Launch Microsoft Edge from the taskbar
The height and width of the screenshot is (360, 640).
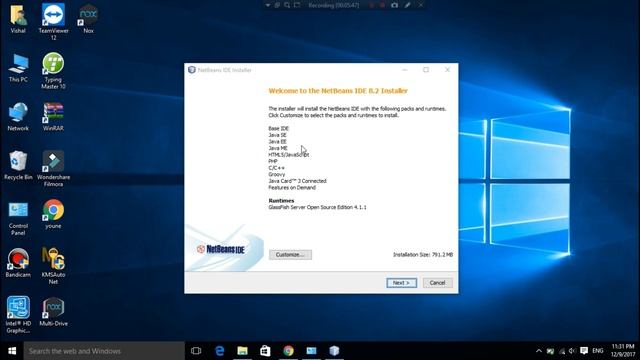(220, 351)
